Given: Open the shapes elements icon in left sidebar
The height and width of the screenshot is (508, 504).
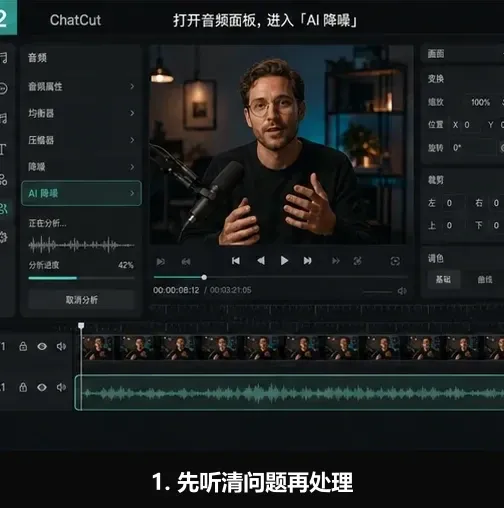Looking at the screenshot, I should 3,179.
